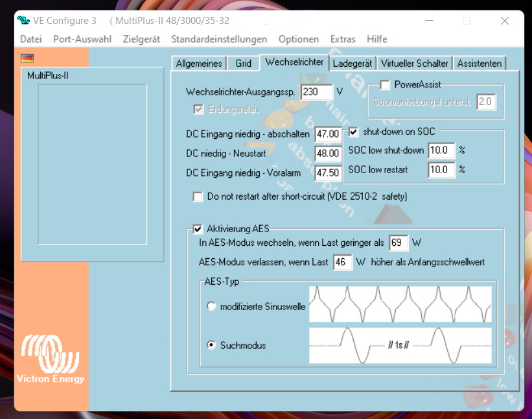
Task: Uncheck shut-down on SOC
Action: click(x=353, y=132)
